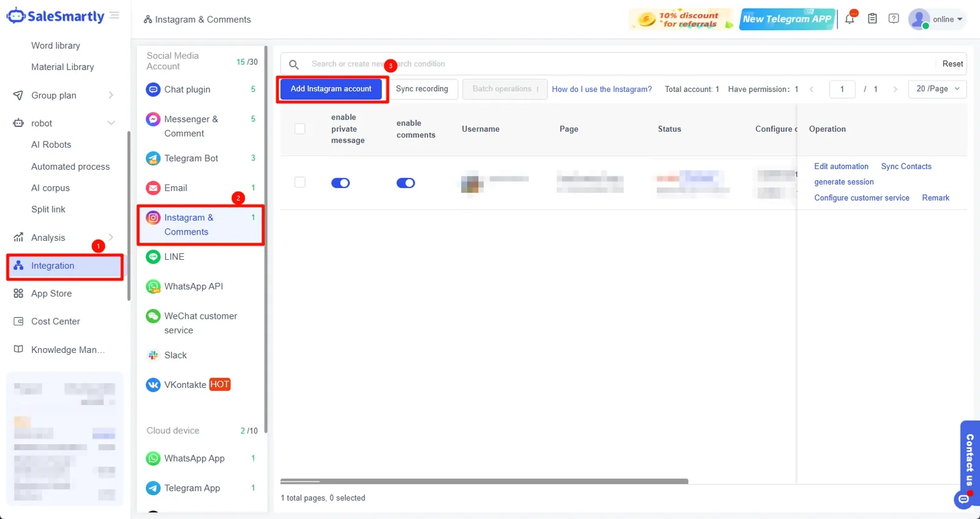
Task: Open WhatsApp API channel
Action: 201,286
